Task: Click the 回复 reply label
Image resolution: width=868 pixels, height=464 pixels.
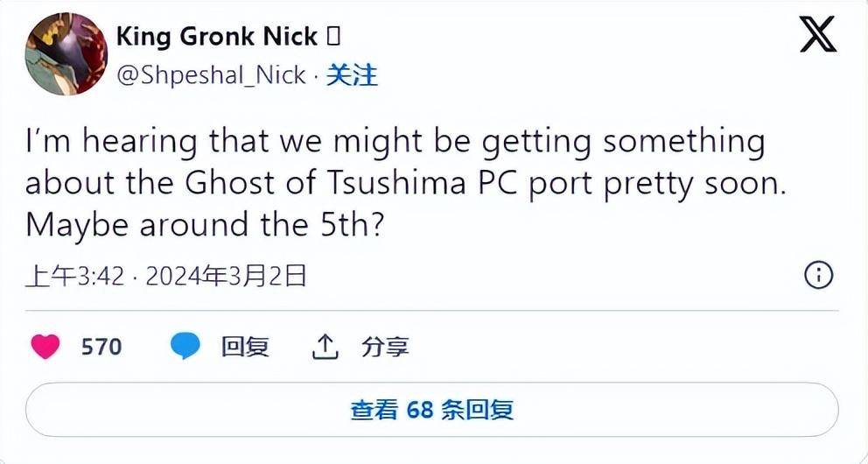Action: coord(245,348)
